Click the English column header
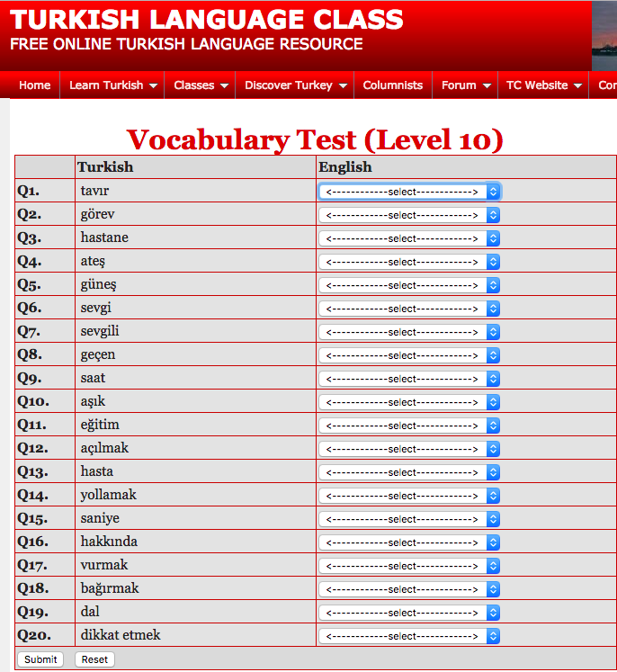Screen dimensions: 617x672 point(345,166)
